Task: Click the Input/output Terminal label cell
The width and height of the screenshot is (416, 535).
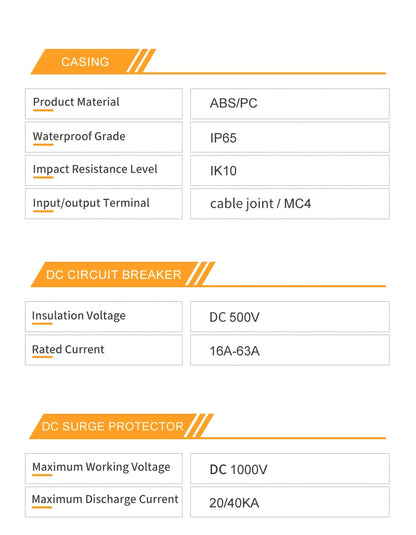Action: pyautogui.click(x=104, y=204)
